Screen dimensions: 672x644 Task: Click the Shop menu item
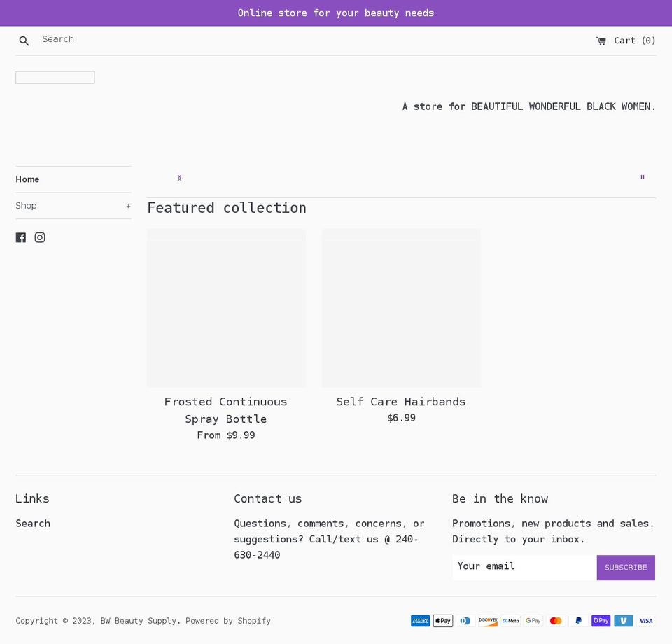pyautogui.click(x=26, y=205)
